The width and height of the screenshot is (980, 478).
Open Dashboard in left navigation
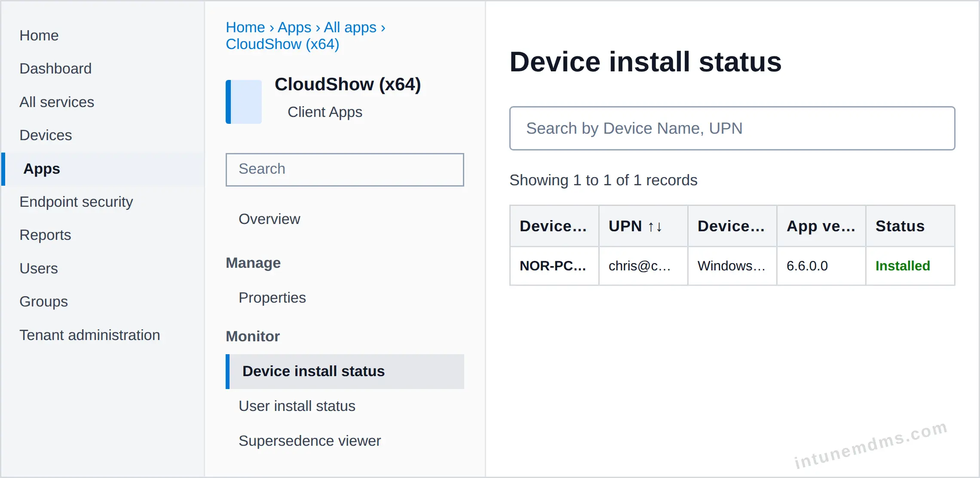coord(55,68)
